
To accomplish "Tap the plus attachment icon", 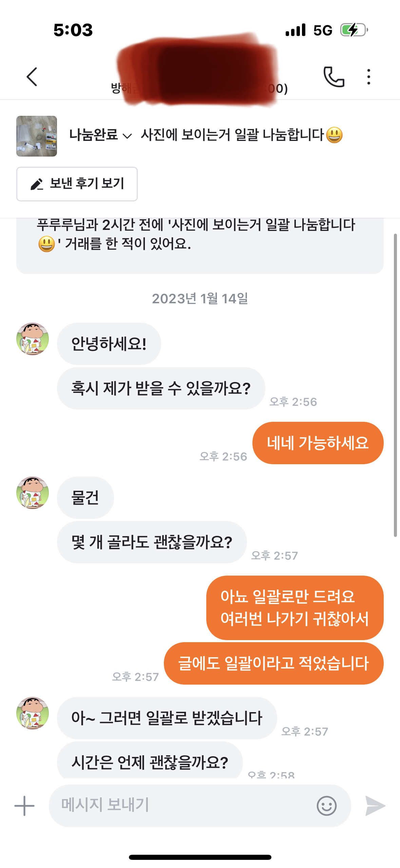I will [x=24, y=806].
